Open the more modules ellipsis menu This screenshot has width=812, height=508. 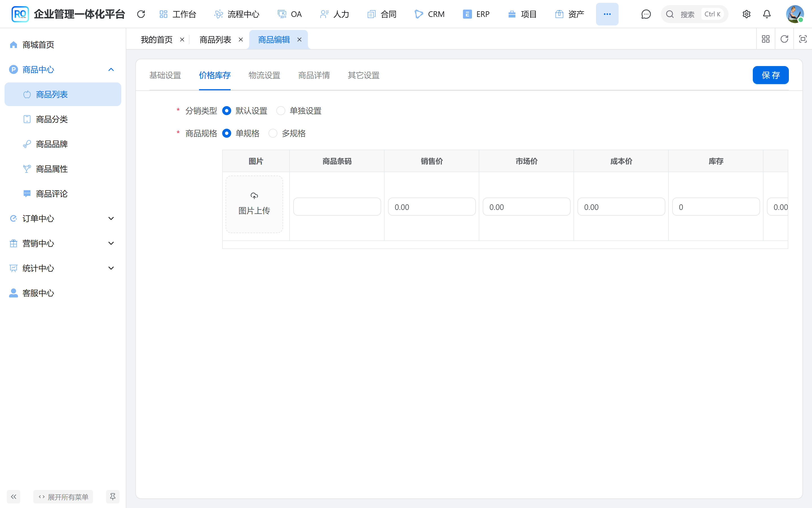(x=607, y=14)
